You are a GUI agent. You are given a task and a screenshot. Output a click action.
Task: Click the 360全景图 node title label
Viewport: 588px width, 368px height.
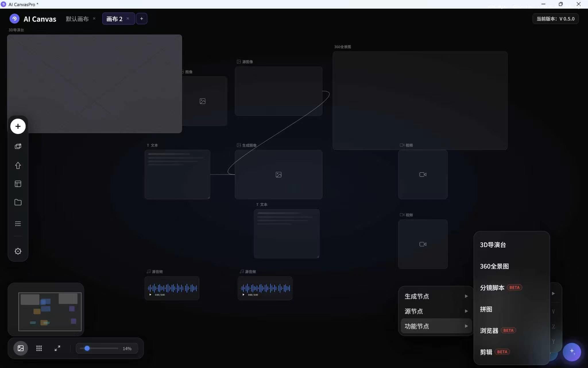(x=342, y=47)
